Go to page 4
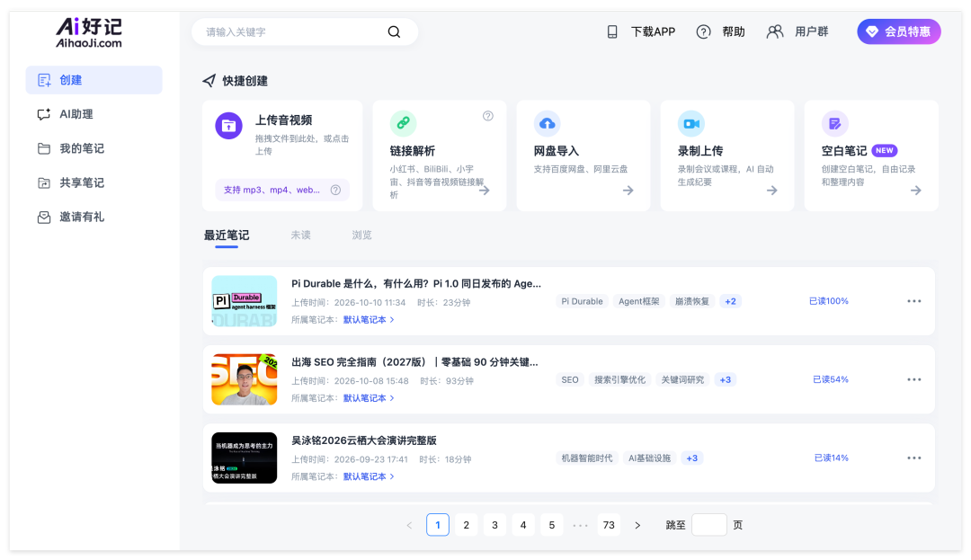 (523, 525)
